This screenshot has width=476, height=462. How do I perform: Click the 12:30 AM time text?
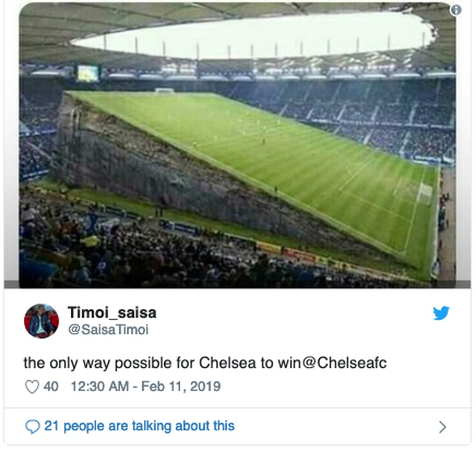pyautogui.click(x=99, y=387)
